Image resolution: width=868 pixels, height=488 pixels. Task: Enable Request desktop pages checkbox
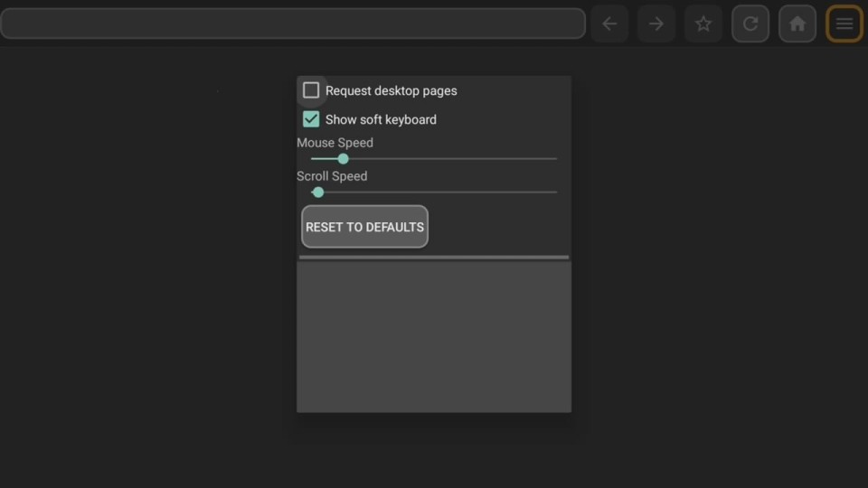311,90
